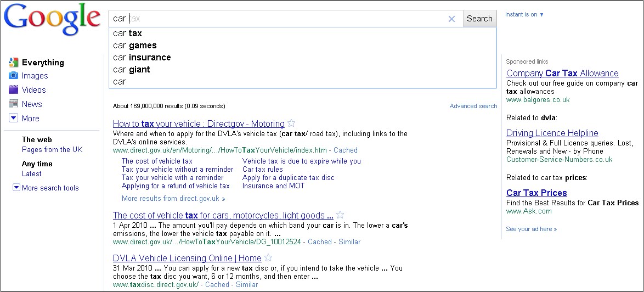Click the About 169,000,000 results text
This screenshot has width=644, height=292.
tap(169, 106)
